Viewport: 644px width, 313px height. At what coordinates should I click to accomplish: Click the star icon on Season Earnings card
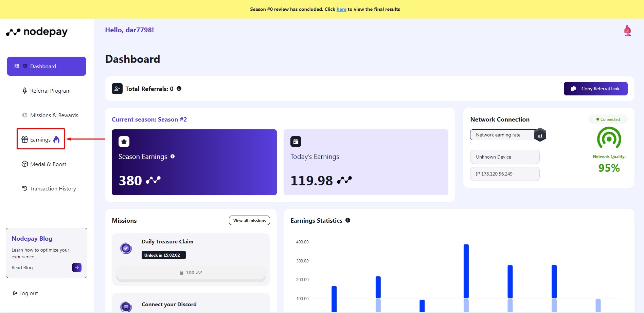click(x=124, y=142)
